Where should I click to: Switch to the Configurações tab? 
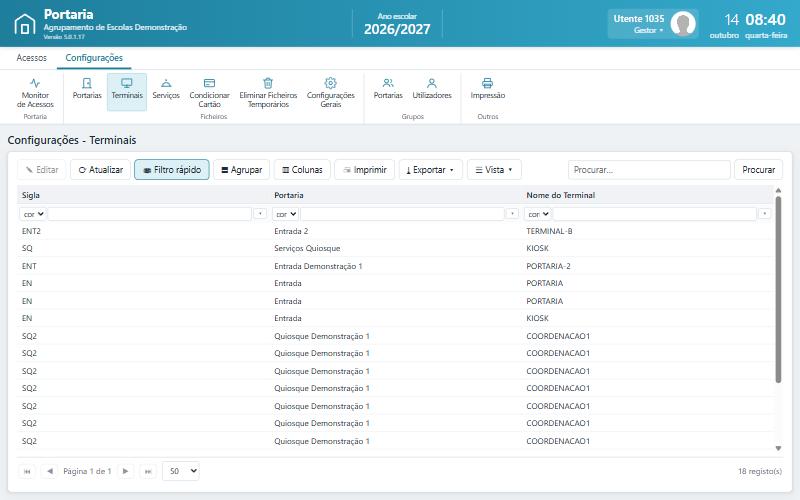[x=94, y=58]
